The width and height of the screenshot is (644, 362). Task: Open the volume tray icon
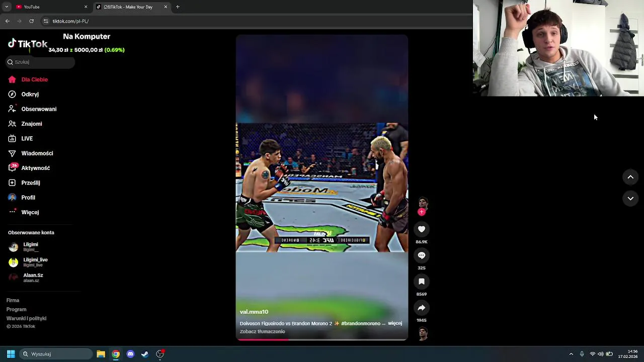coord(600,354)
